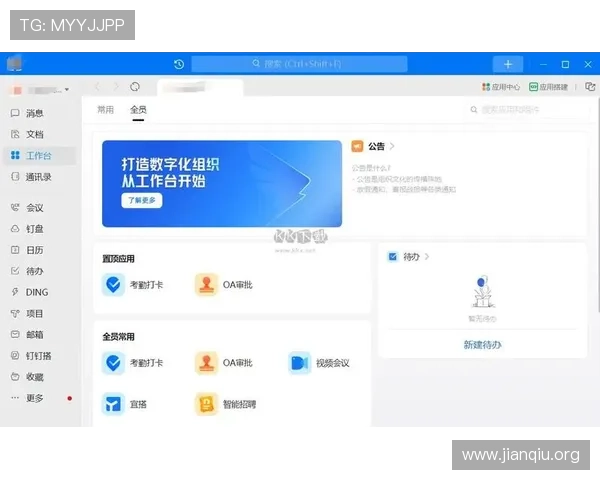Screen dimensions: 600x480
Task: Launch OA审批 under 置顶应用
Action: pyautogui.click(x=224, y=285)
